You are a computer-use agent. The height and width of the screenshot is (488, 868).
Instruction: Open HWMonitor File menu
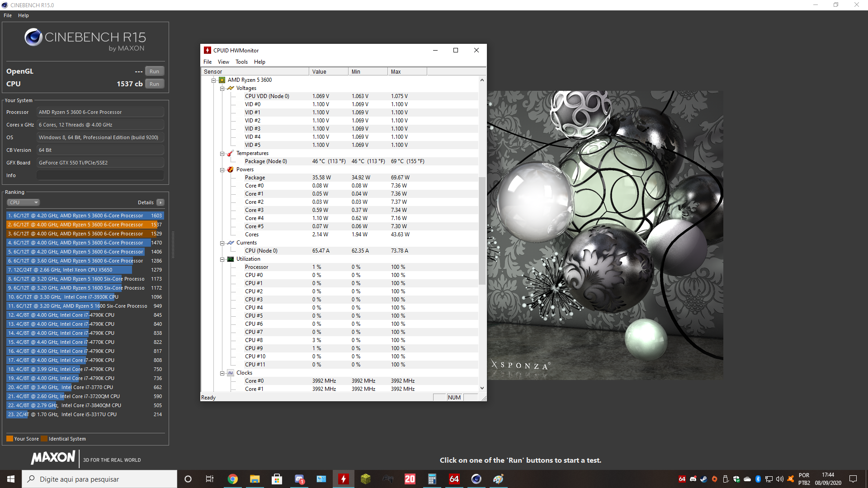pos(208,62)
